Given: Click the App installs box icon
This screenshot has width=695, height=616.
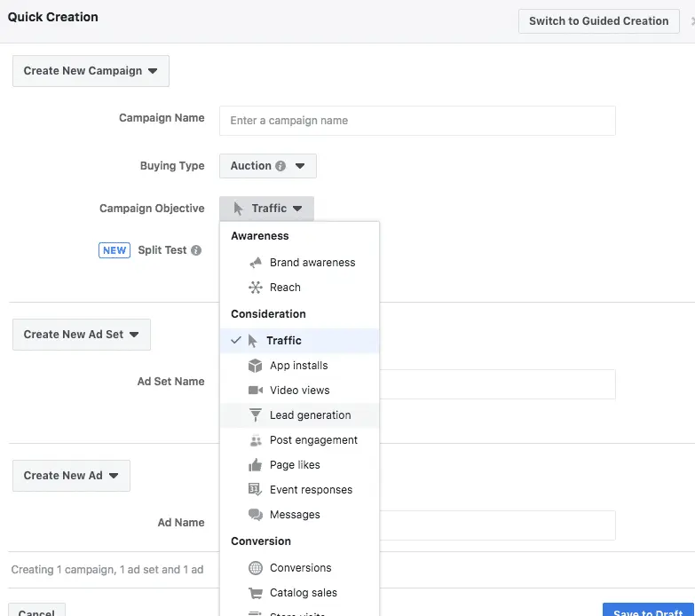Looking at the screenshot, I should (256, 366).
